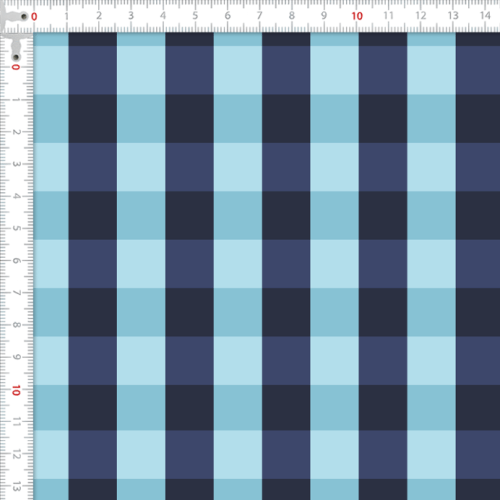Image resolution: width=500 pixels, height=500 pixels.
Task: Click number 14 on the top ruler
Action: [x=485, y=16]
